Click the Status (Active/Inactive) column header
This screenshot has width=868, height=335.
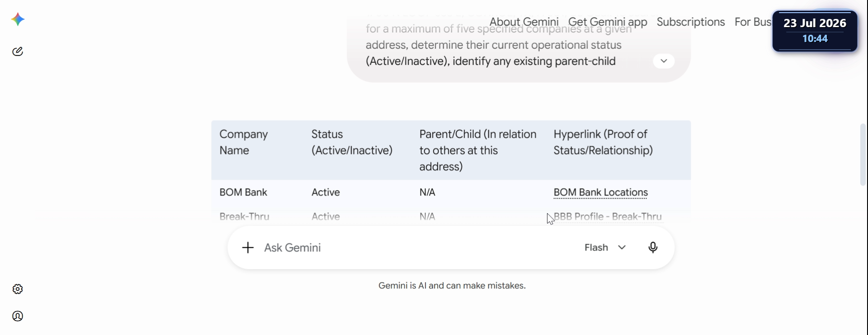(352, 142)
